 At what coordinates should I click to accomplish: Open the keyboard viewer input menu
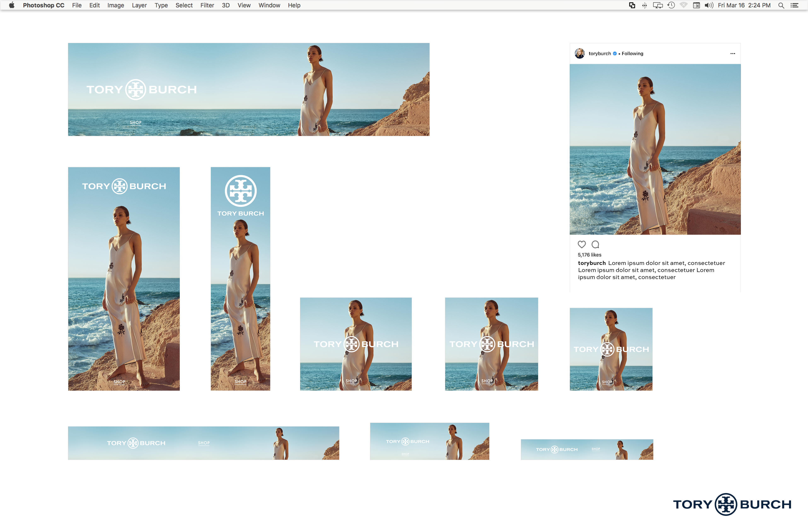tap(696, 5)
